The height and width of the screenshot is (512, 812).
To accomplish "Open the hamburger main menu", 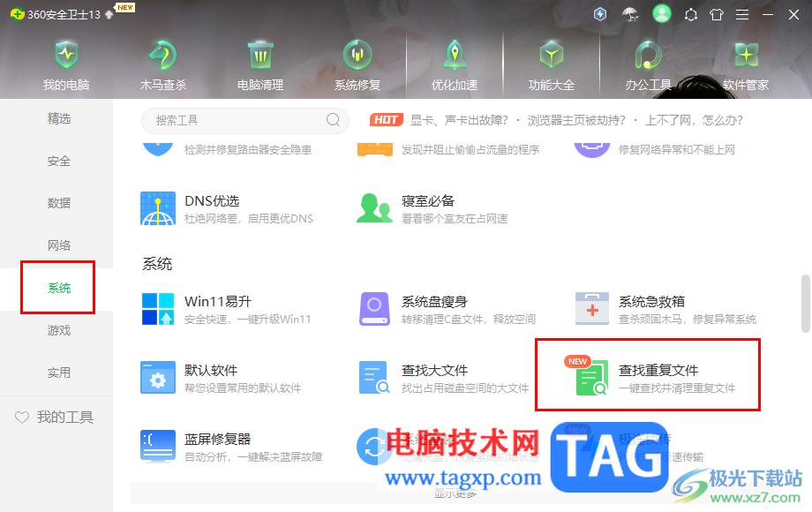I will coord(742,14).
